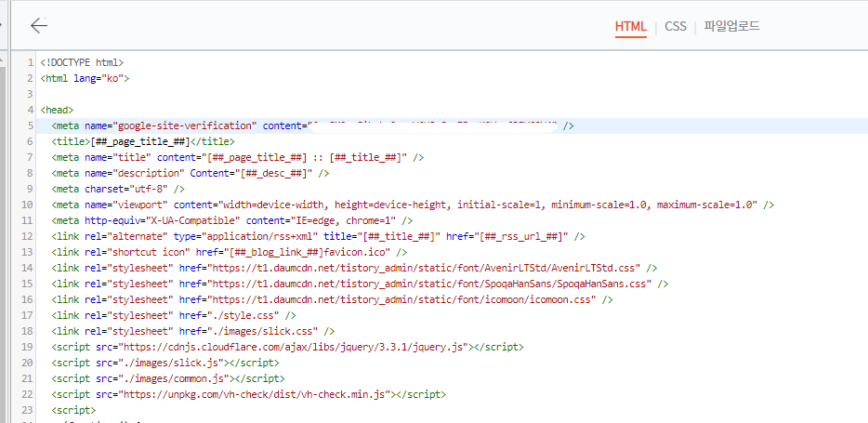
Task: Click the ./images/common.js script line
Action: coord(167,379)
